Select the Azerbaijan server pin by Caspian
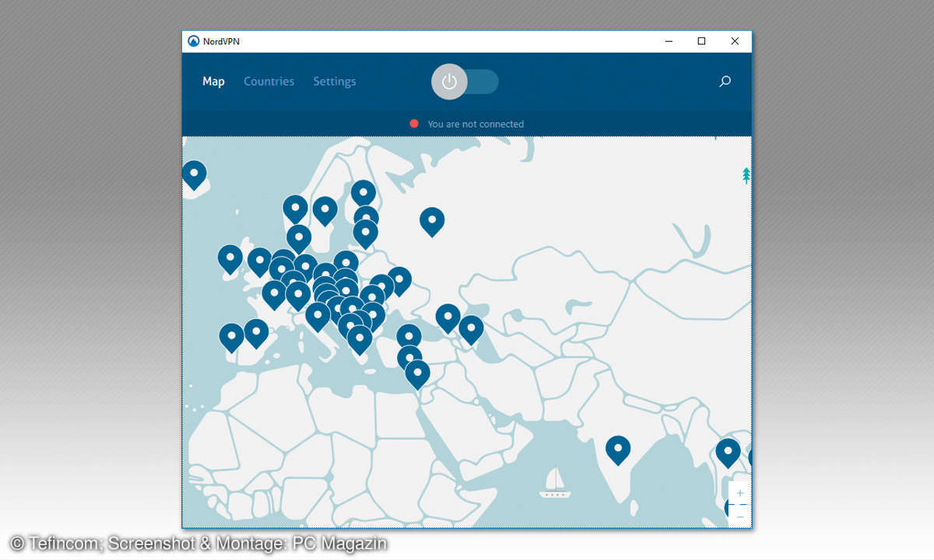The width and height of the screenshot is (934, 560). 471,330
